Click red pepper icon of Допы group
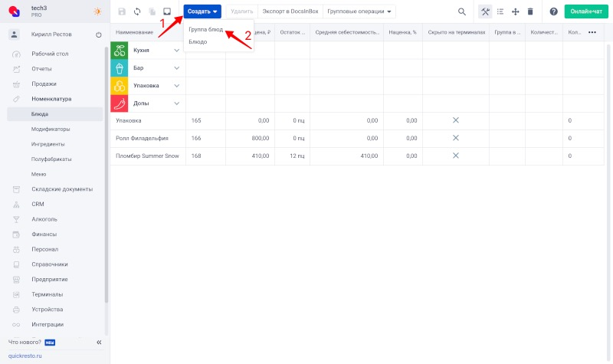 click(120, 103)
